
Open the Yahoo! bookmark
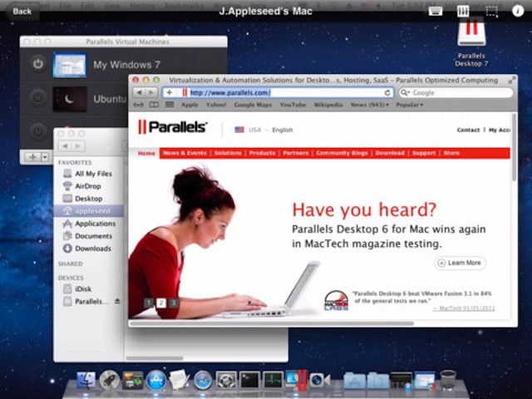point(216,105)
